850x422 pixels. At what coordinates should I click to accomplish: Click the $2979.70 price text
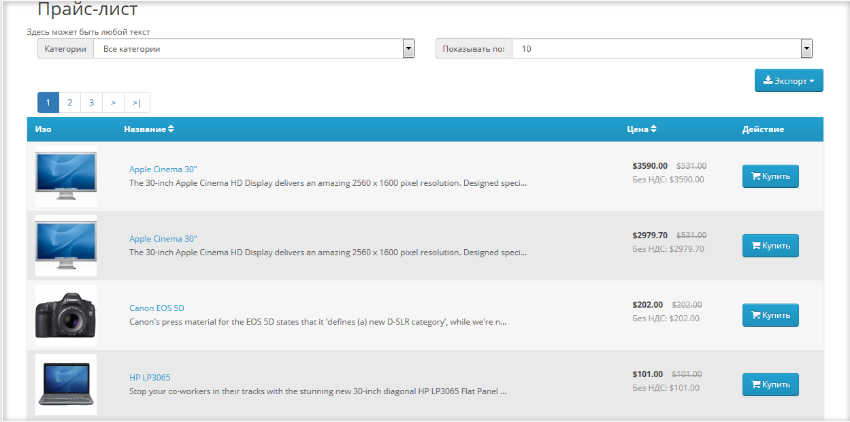coord(650,235)
